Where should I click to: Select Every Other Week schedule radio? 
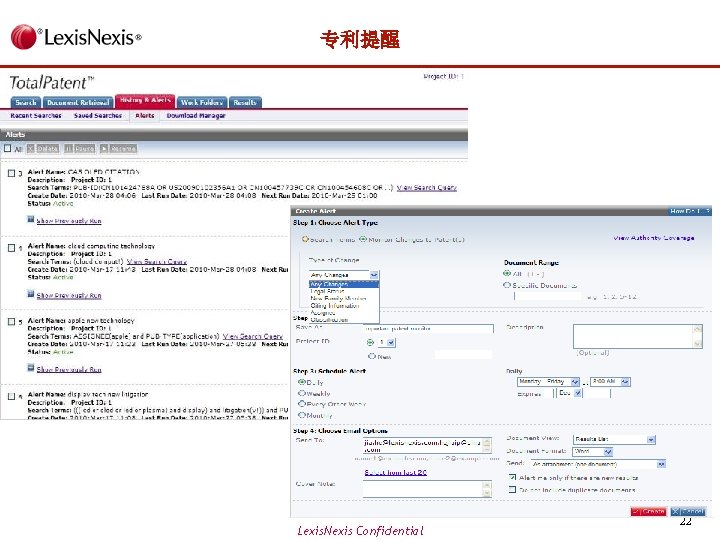pyautogui.click(x=302, y=404)
